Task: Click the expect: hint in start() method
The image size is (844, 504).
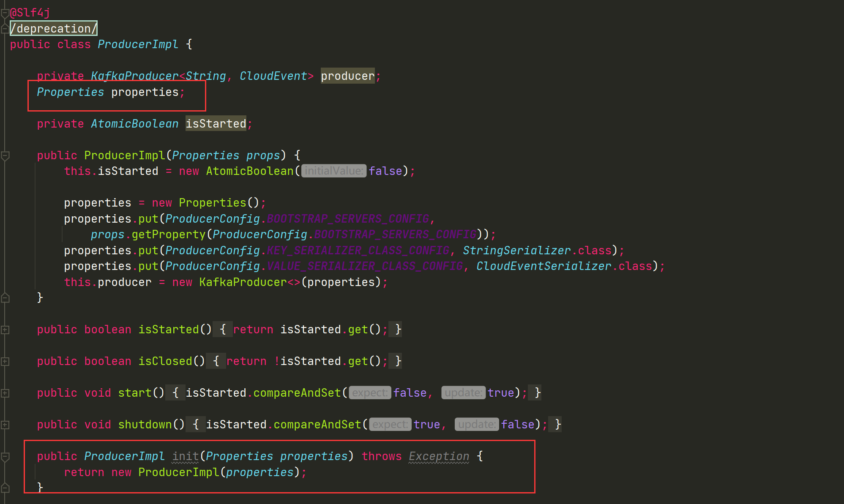Action: [370, 393]
